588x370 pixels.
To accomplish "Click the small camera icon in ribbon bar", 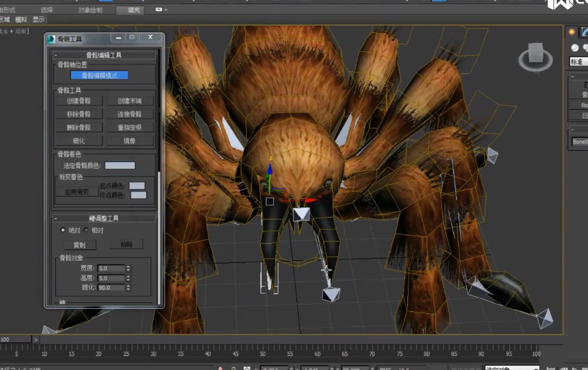I will coord(159,10).
